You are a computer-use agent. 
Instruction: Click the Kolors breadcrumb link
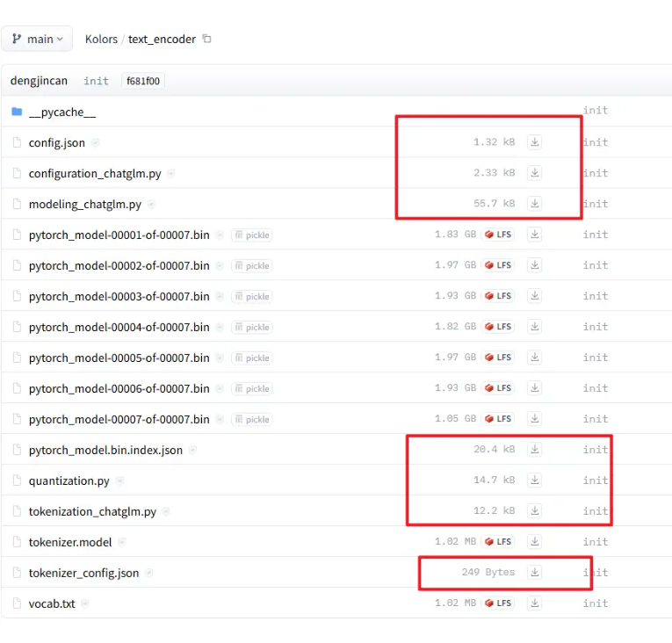point(101,40)
